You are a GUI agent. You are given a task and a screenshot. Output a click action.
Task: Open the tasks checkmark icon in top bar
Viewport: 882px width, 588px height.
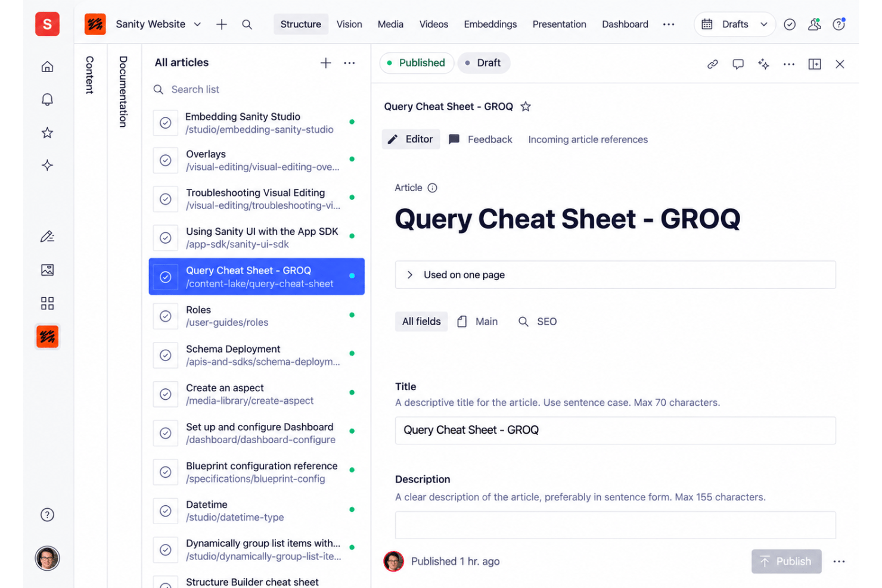pos(790,24)
